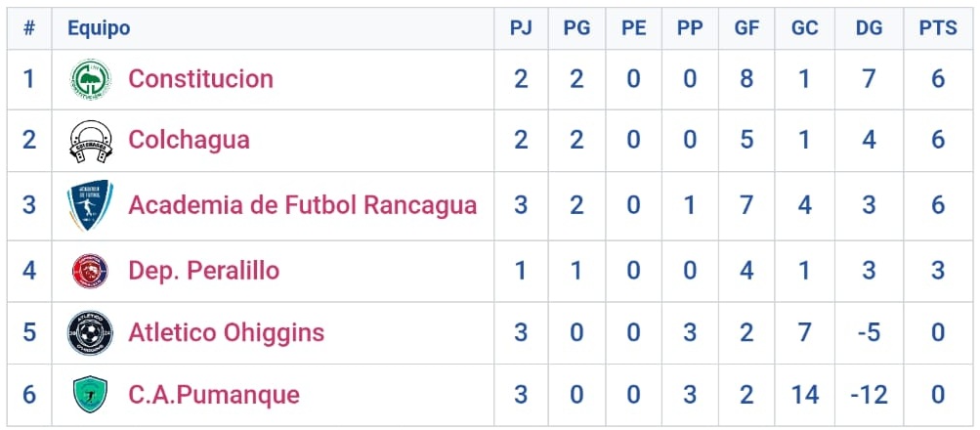Click the GC column header
Viewport: 980px width, 430px height.
point(804,28)
